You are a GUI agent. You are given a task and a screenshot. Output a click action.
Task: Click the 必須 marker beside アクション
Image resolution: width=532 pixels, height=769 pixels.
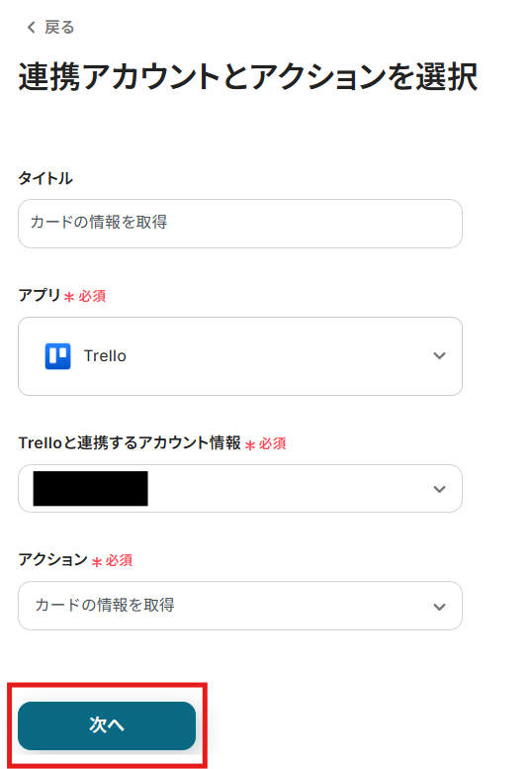coord(119,560)
